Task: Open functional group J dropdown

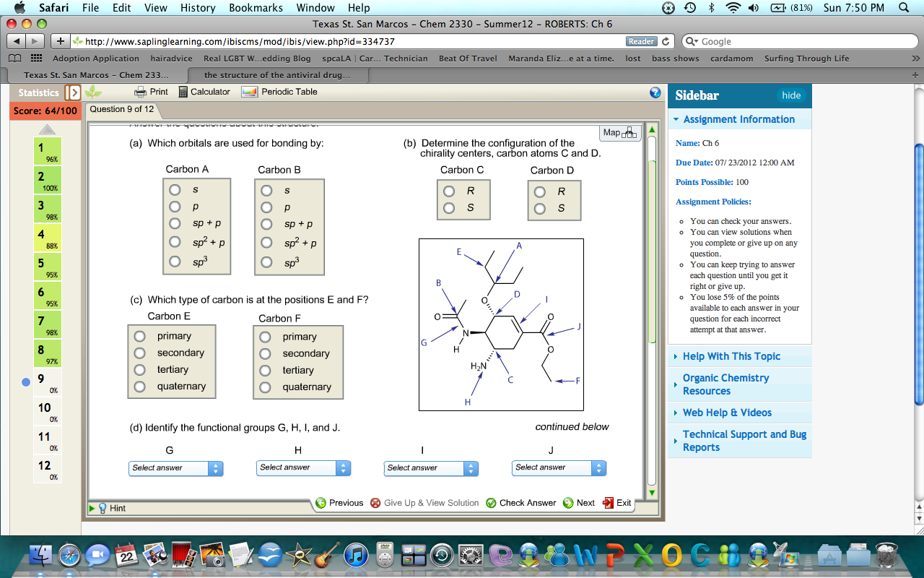Action: [559, 468]
